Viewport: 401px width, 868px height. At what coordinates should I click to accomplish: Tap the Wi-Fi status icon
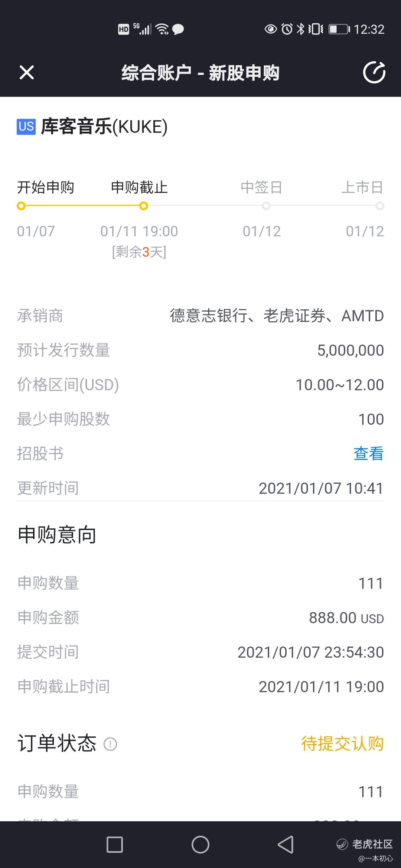tap(162, 29)
